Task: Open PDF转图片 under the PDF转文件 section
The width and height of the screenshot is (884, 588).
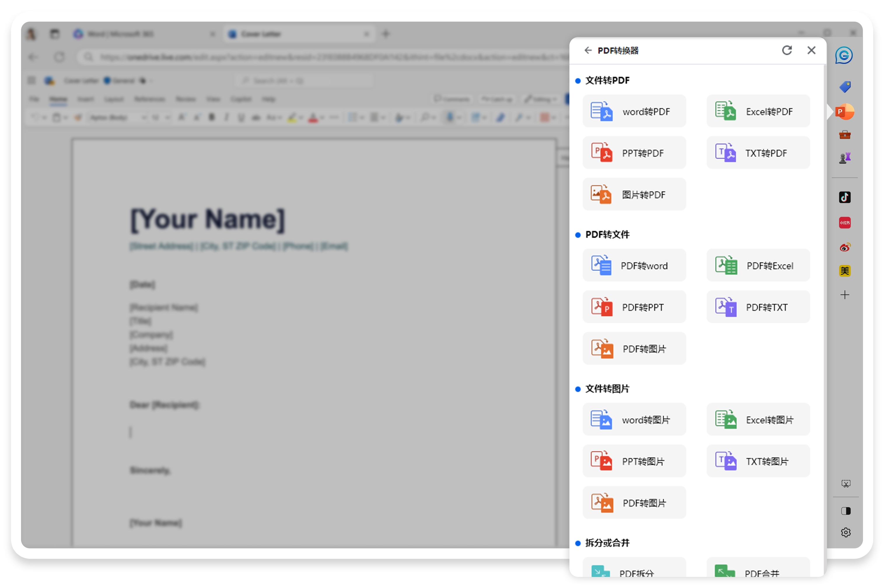Action: [x=634, y=349]
